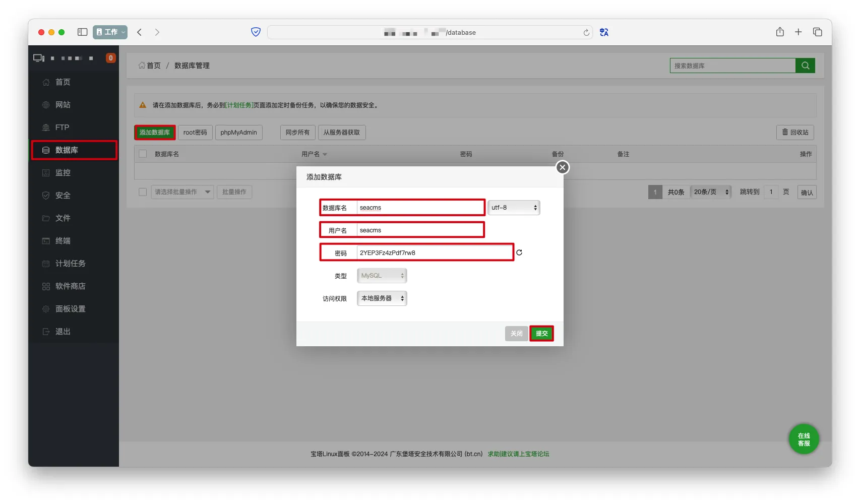Expand the utf-8 encoding dropdown
Viewport: 860px width, 504px height.
click(514, 208)
